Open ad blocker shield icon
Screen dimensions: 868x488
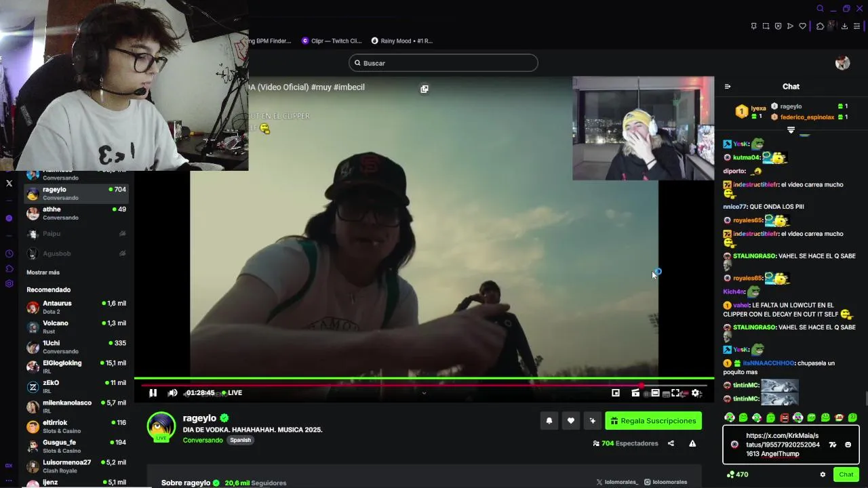[778, 26]
